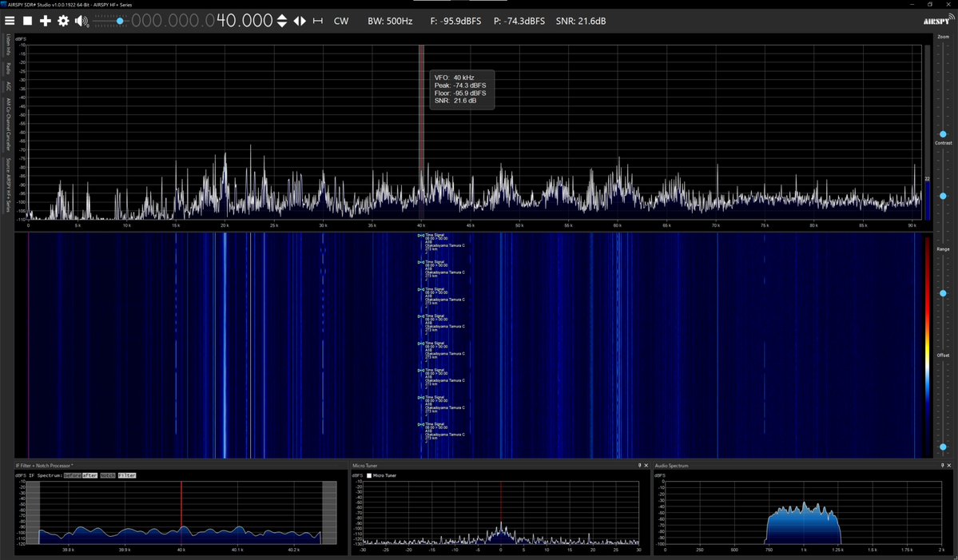Screen dimensions: 958x560
Task: Click the 40.000 frequency digits
Action: coord(244,21)
